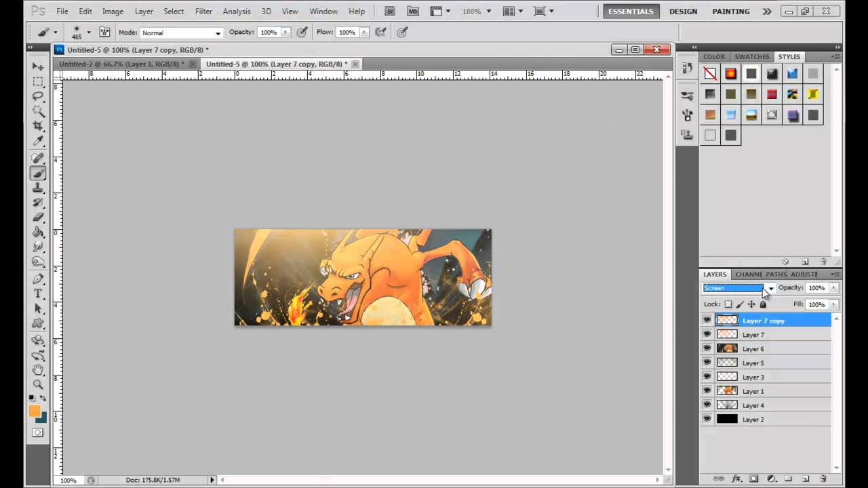Image resolution: width=868 pixels, height=488 pixels.
Task: Open the brush Opacity slider arrow in options bar
Action: pyautogui.click(x=285, y=33)
